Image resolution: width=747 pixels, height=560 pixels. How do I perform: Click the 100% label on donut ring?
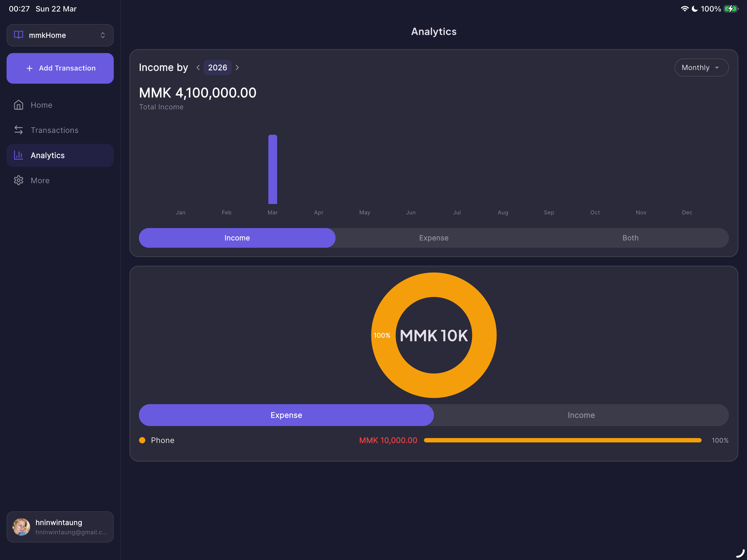pyautogui.click(x=382, y=336)
